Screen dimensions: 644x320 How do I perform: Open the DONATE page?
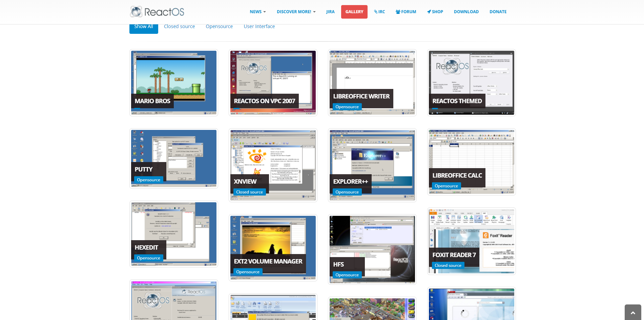pos(498,12)
